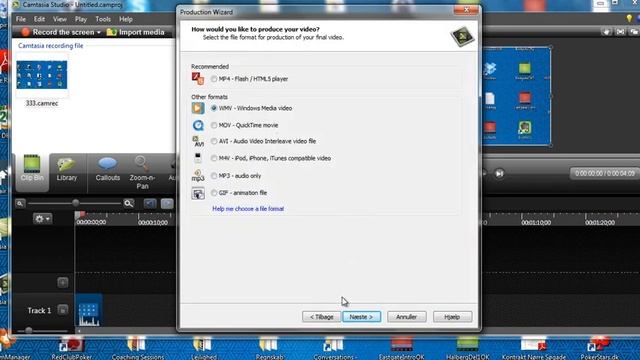Click the timeline zoom out magnifier icon
Screen dimensions: 640x360
coord(20,203)
